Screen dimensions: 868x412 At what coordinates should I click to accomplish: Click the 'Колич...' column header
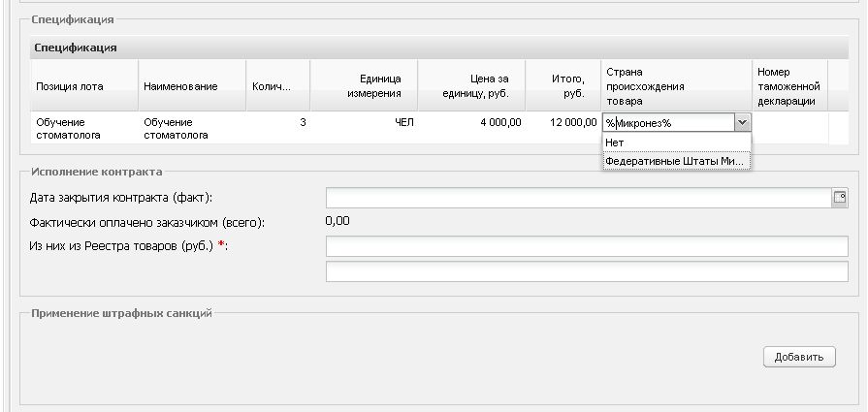pyautogui.click(x=278, y=86)
